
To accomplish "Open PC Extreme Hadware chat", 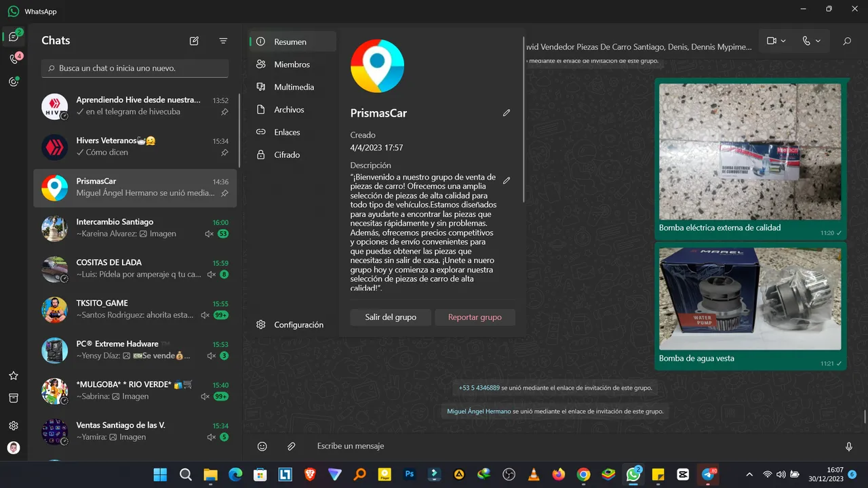I will [x=135, y=350].
